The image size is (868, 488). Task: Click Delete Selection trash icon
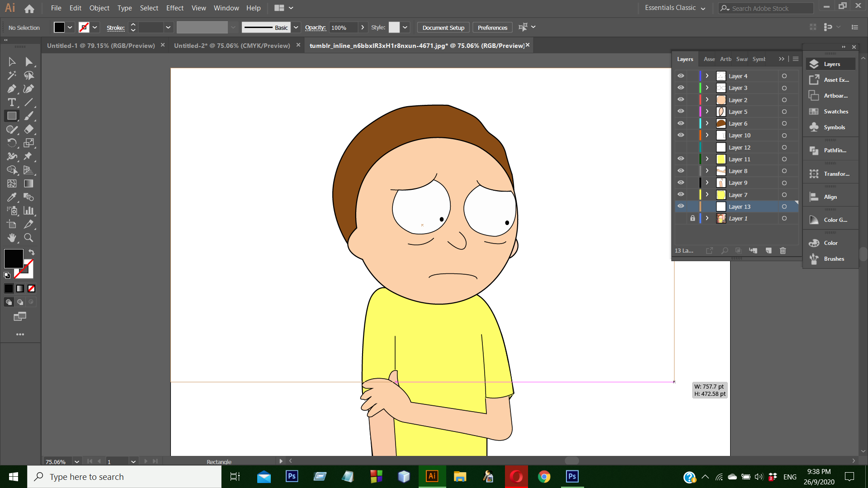click(x=783, y=251)
